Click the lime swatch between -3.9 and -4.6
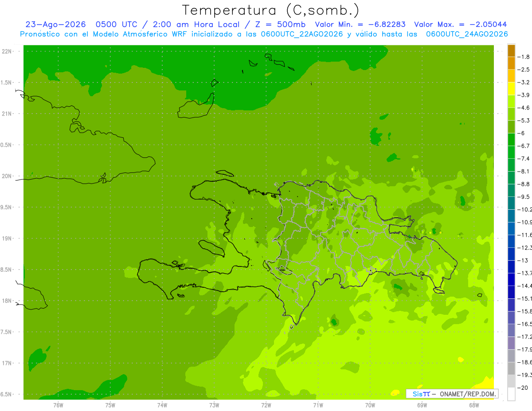Screen dimensions: 532x411 [x=511, y=102]
